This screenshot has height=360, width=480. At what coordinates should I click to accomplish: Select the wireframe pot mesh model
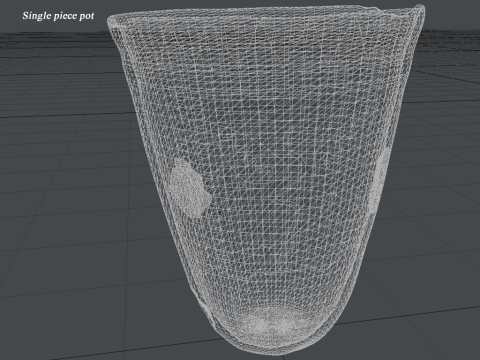pyautogui.click(x=266, y=180)
